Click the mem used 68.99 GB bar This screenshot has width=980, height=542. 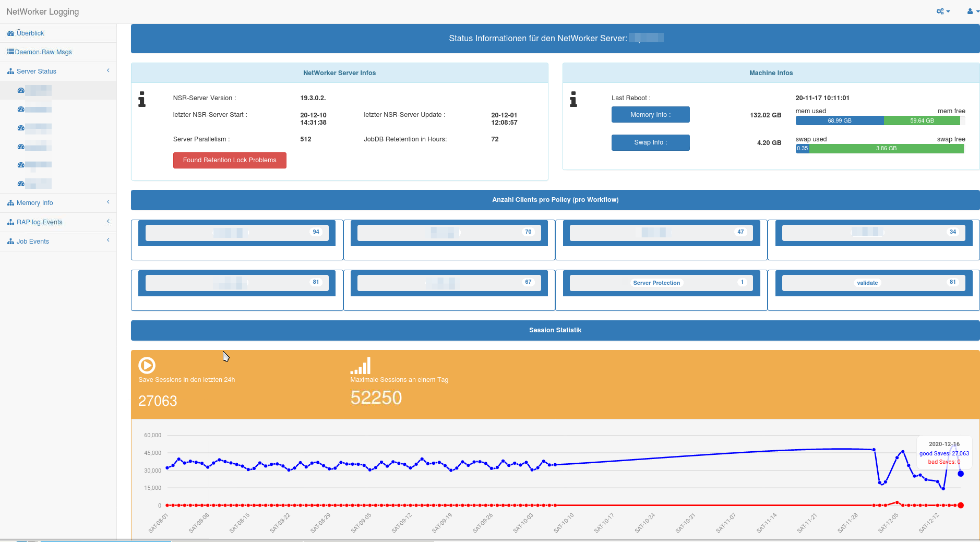tap(840, 121)
